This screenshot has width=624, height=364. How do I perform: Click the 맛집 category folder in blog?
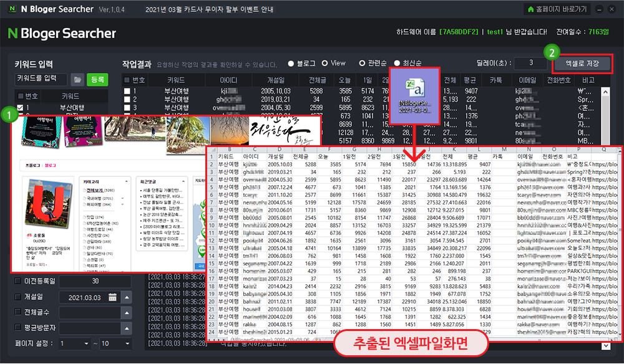coord(94,217)
